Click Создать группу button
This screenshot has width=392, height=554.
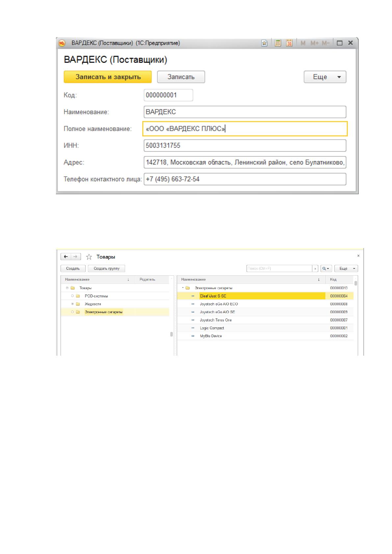tap(106, 268)
